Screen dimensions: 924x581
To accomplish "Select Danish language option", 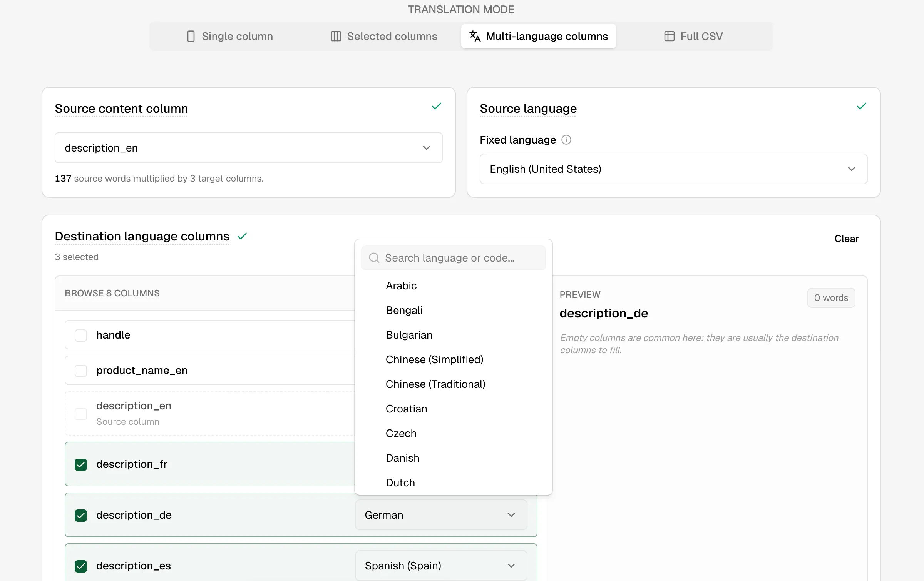I will pos(453,458).
